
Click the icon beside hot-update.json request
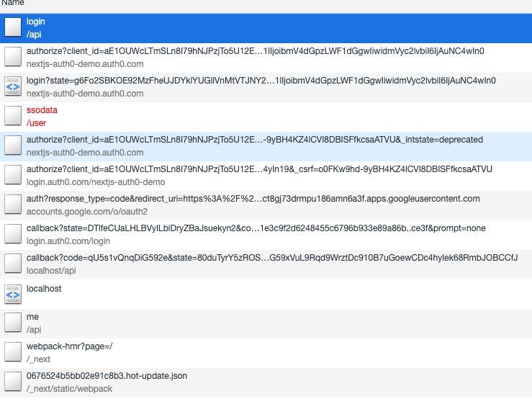point(13,382)
